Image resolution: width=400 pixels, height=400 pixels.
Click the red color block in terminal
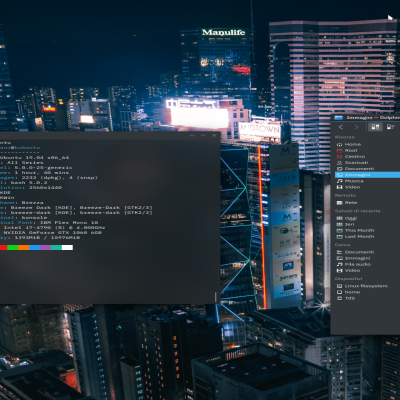pyautogui.click(x=3, y=247)
